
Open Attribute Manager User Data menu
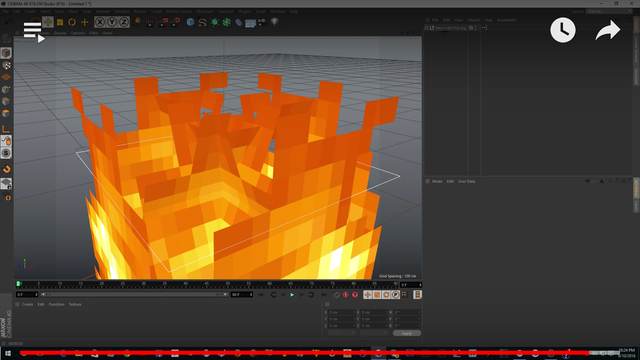pyautogui.click(x=467, y=181)
